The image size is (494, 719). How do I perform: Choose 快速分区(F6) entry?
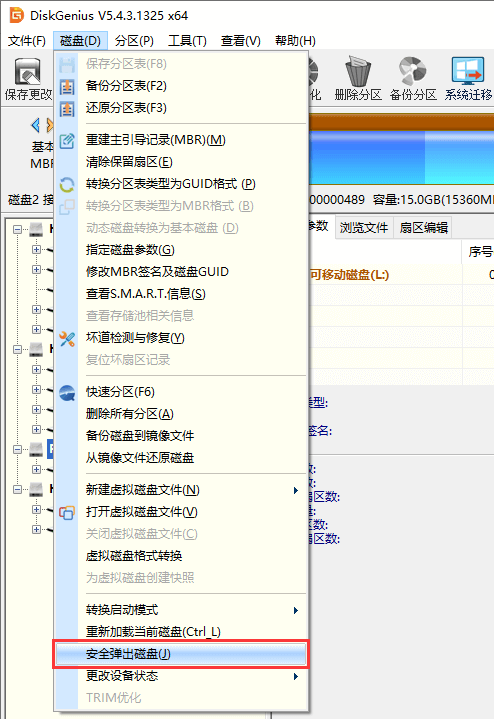180,392
